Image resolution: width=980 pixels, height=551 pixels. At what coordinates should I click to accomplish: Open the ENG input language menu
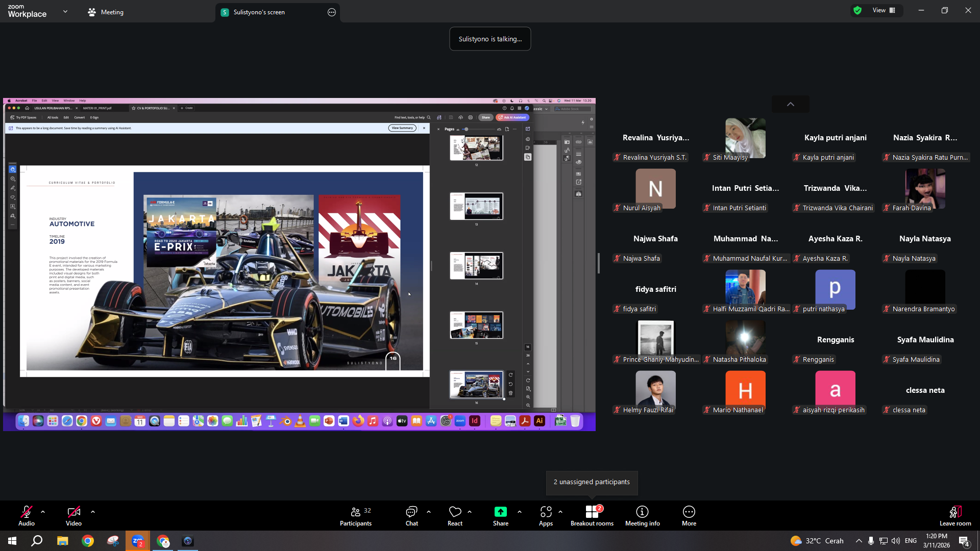[x=911, y=541]
